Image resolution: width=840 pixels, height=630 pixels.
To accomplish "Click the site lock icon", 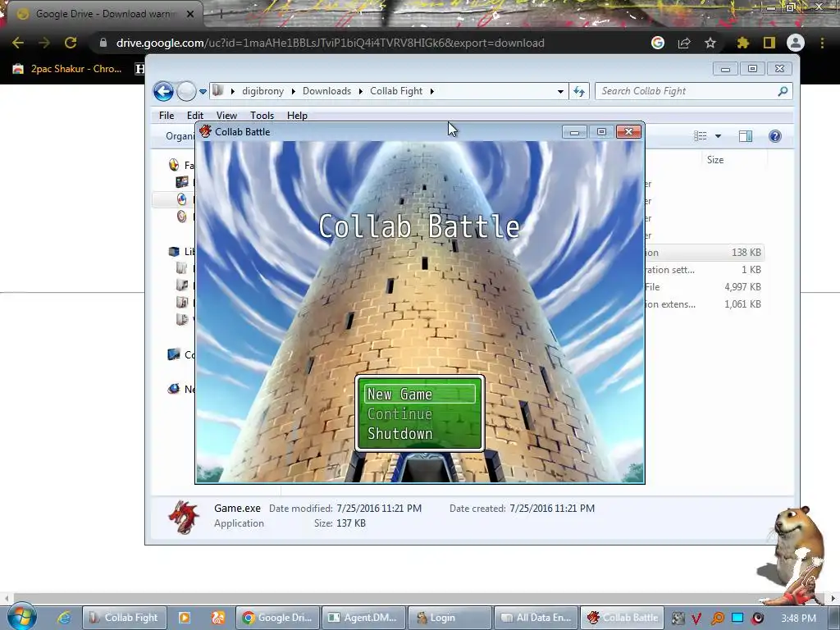I will point(103,43).
